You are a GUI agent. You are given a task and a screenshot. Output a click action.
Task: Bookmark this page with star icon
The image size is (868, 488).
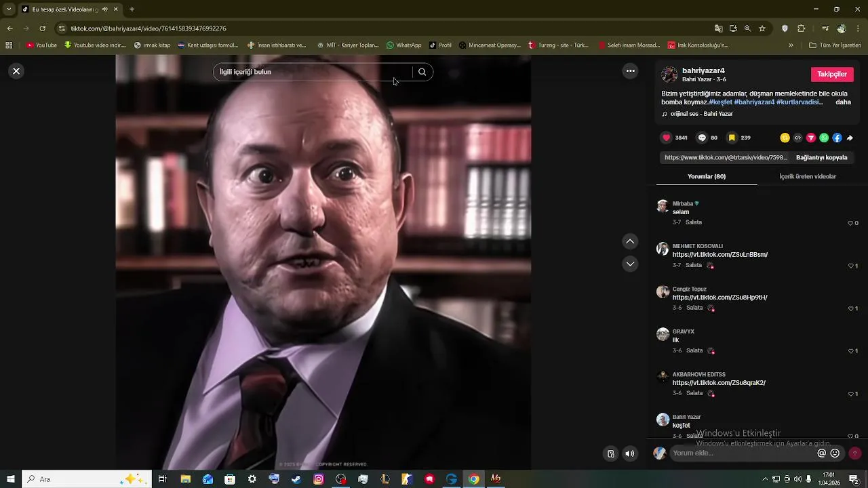point(762,28)
